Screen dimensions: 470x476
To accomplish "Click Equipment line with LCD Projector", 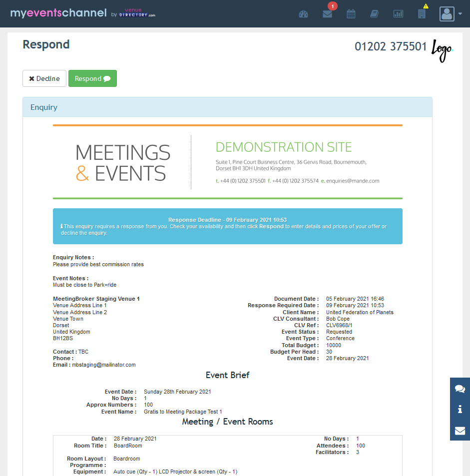I will point(175,472).
